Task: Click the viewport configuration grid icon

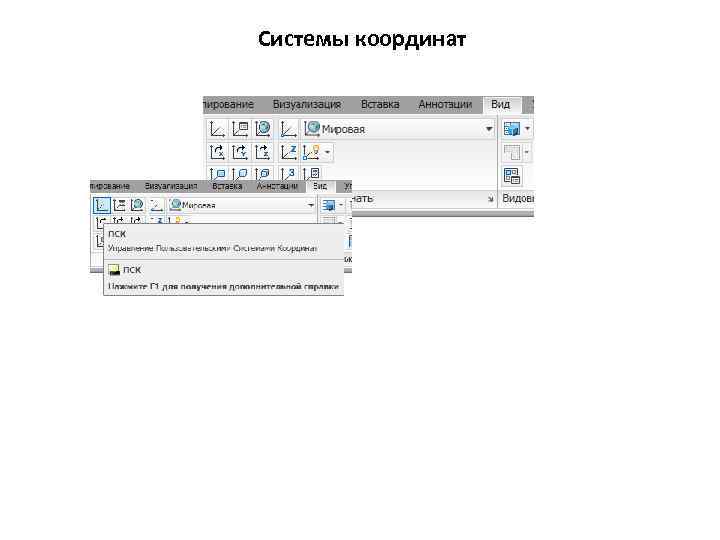Action: click(x=512, y=152)
